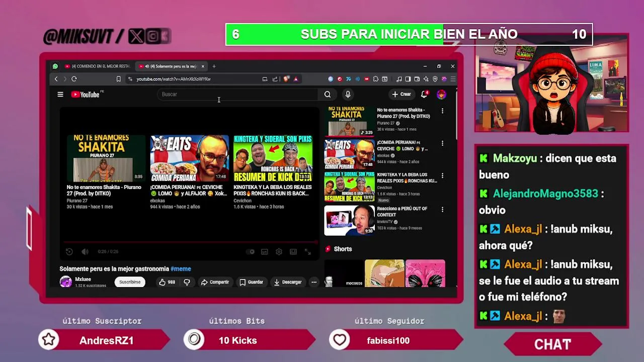Screen dimensions: 644x362
Task: Open options for sidebar Shakita video
Action: click(442, 111)
